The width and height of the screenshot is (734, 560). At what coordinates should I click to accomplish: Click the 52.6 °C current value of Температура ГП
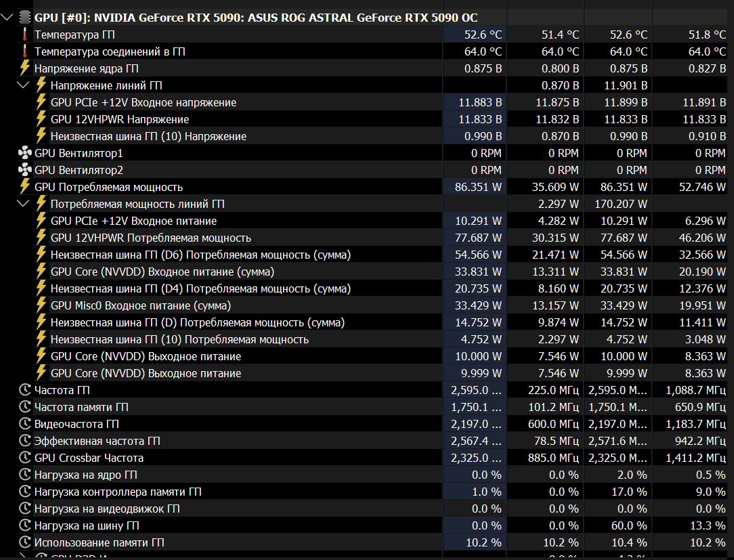click(x=483, y=35)
